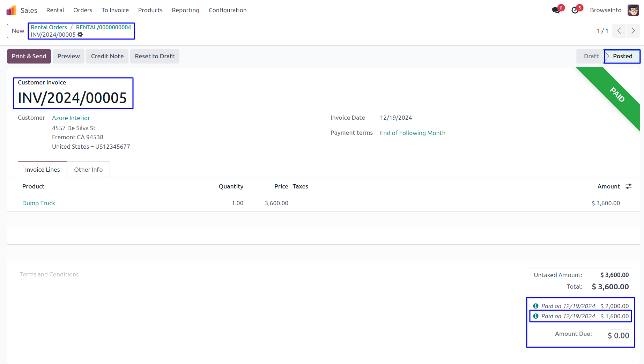Switch to the Other Info tab
644x364 pixels.
pyautogui.click(x=88, y=170)
